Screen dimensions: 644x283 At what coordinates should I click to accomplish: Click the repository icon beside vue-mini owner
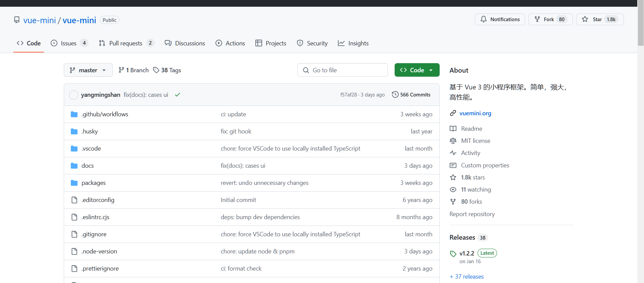(17, 20)
